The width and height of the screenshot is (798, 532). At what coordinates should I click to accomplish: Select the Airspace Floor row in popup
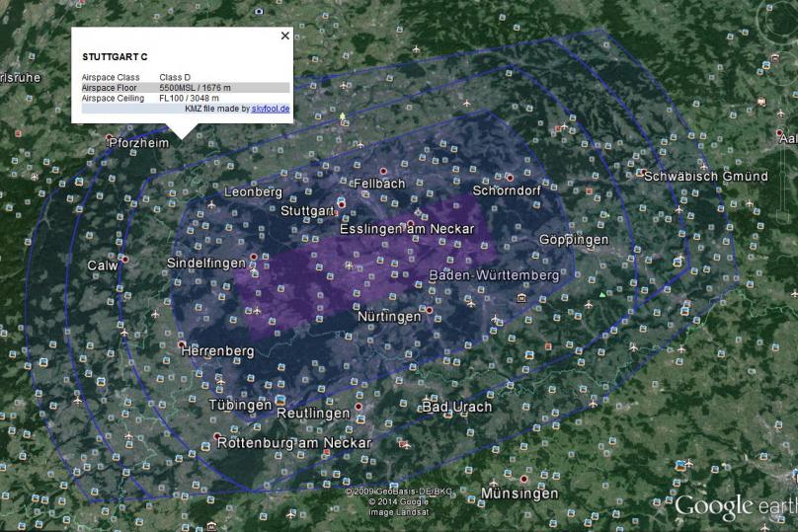(x=186, y=88)
